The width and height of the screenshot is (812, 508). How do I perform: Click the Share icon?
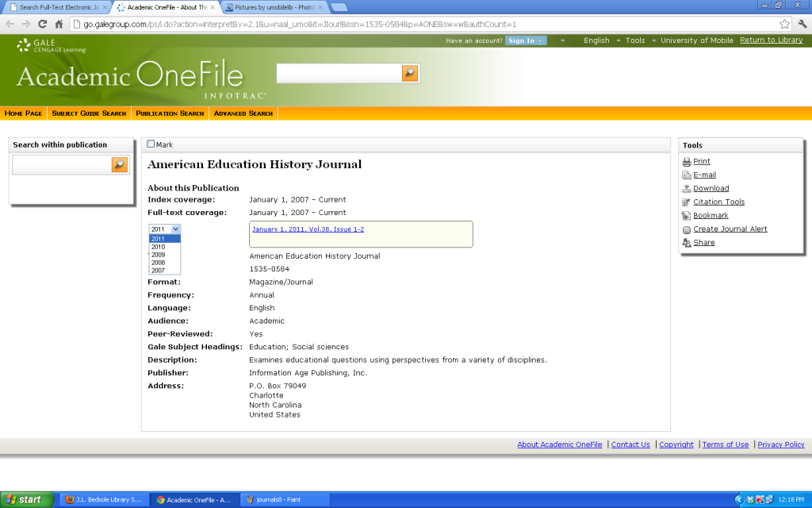click(x=687, y=242)
